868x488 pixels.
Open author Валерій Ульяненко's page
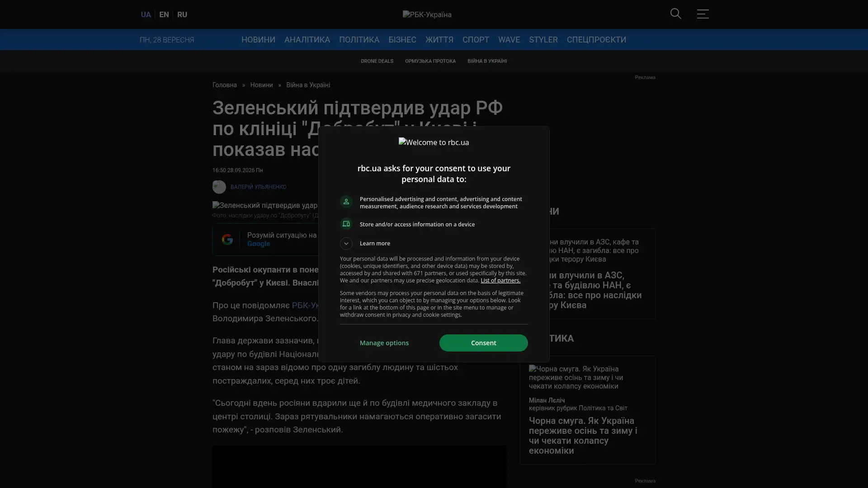(258, 187)
